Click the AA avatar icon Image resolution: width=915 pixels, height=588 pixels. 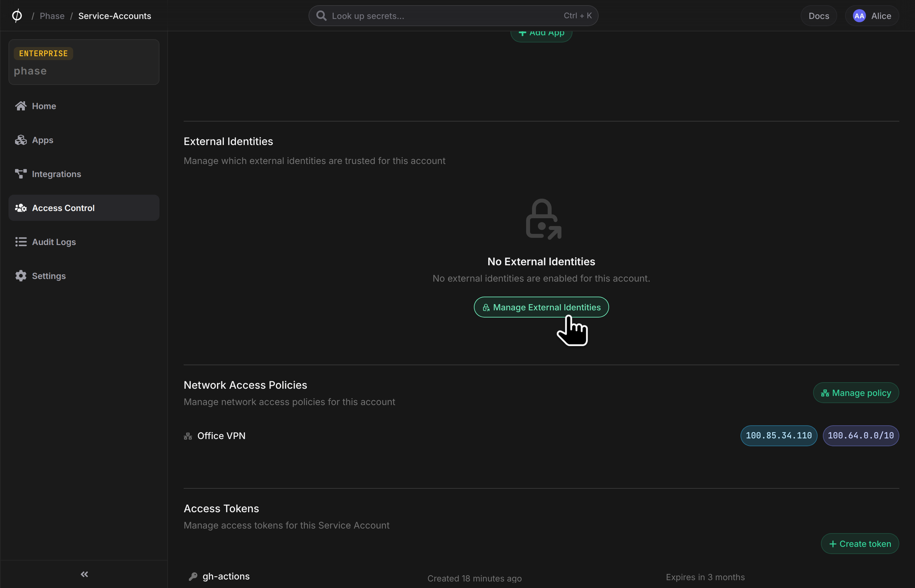859,16
